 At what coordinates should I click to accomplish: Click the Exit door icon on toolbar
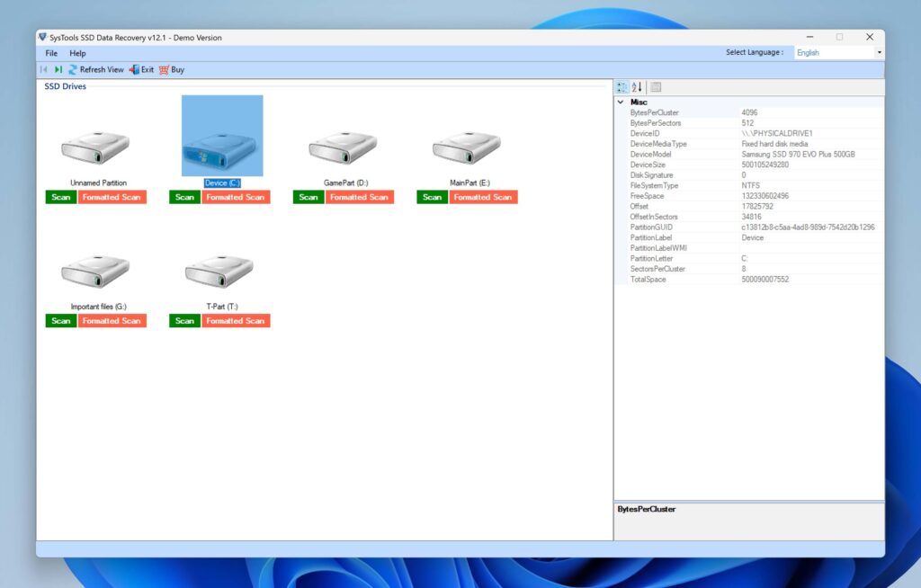134,69
